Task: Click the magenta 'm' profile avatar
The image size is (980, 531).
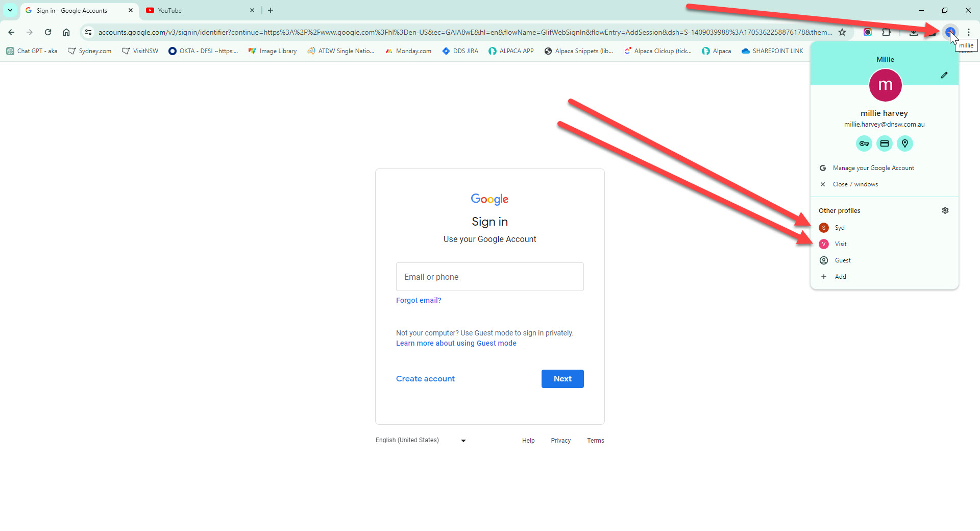Action: (885, 85)
